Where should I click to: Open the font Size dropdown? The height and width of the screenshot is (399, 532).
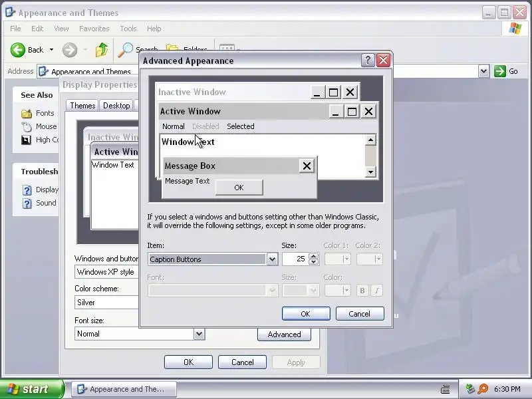[313, 291]
